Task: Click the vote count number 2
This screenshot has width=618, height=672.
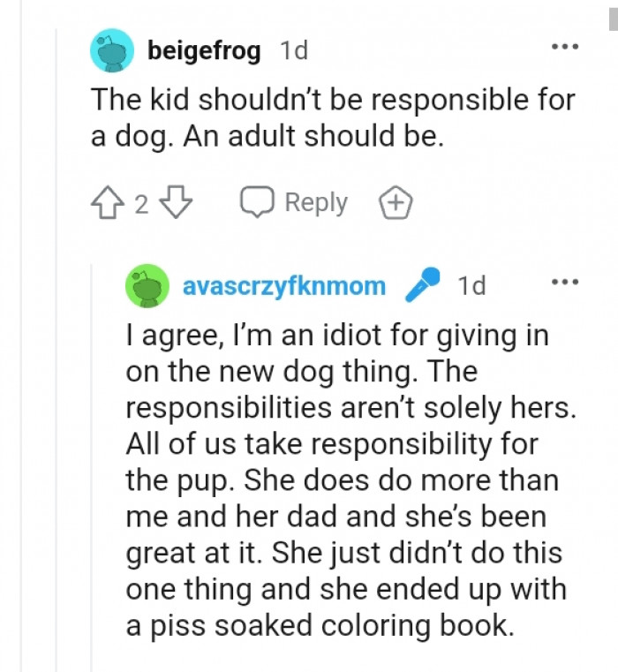Action: (x=142, y=205)
